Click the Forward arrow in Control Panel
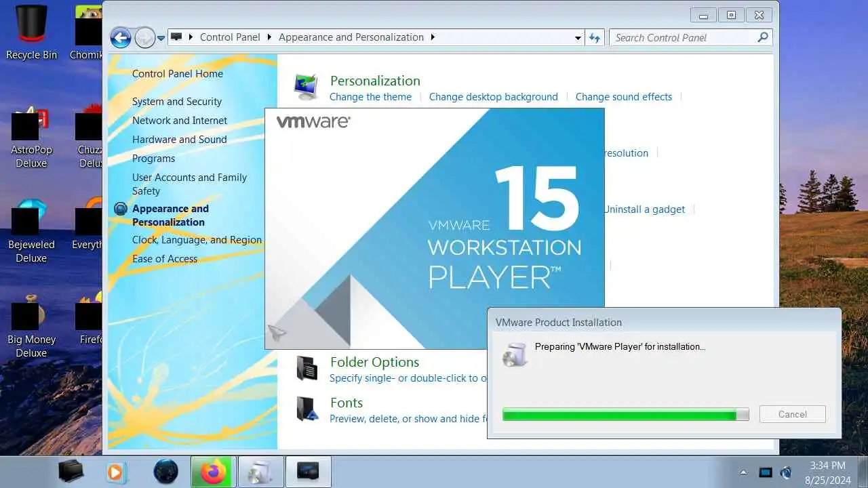 coord(144,37)
